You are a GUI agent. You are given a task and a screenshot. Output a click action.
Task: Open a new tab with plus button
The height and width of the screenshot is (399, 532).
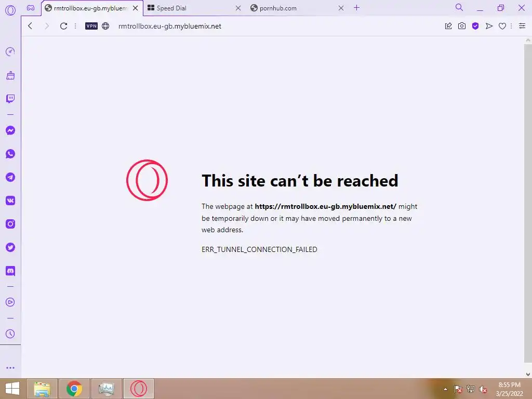pyautogui.click(x=356, y=8)
